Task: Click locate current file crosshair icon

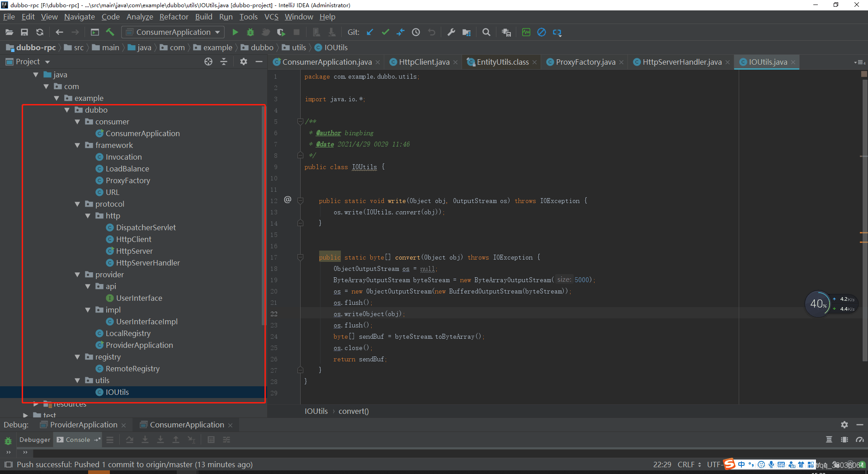Action: pyautogui.click(x=208, y=62)
